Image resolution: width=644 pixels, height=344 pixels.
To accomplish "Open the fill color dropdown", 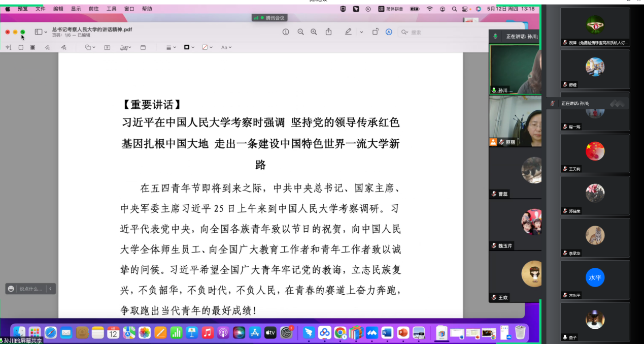I will [208, 47].
